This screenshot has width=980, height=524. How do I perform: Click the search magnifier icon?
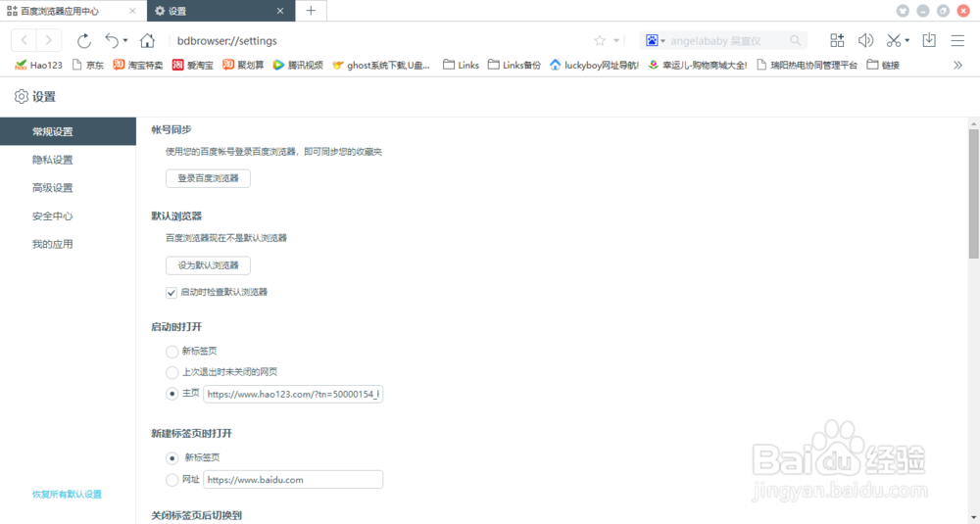click(795, 40)
